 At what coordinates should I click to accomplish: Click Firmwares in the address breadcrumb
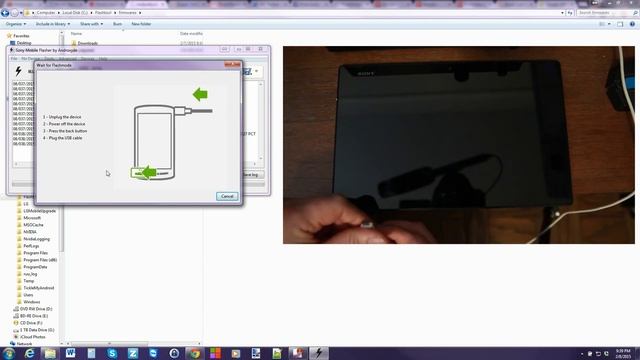(x=127, y=13)
